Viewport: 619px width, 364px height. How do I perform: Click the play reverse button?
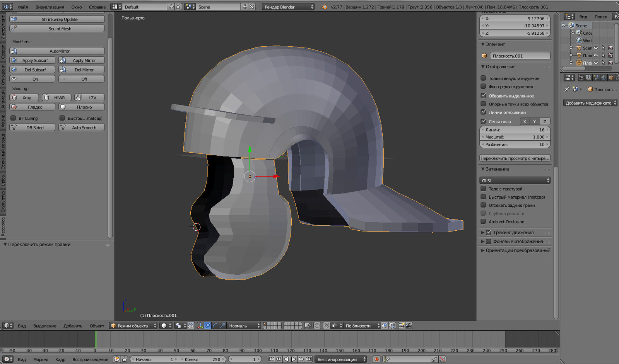[x=286, y=359]
